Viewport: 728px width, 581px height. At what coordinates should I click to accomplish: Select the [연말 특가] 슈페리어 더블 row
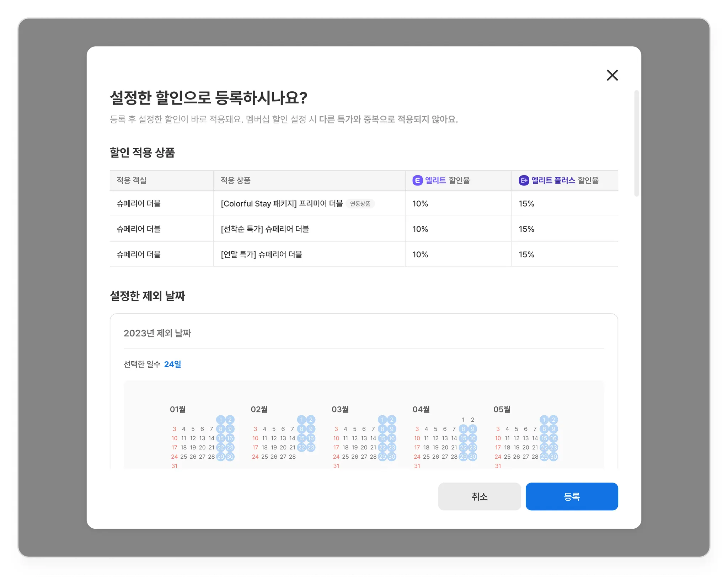tap(261, 255)
